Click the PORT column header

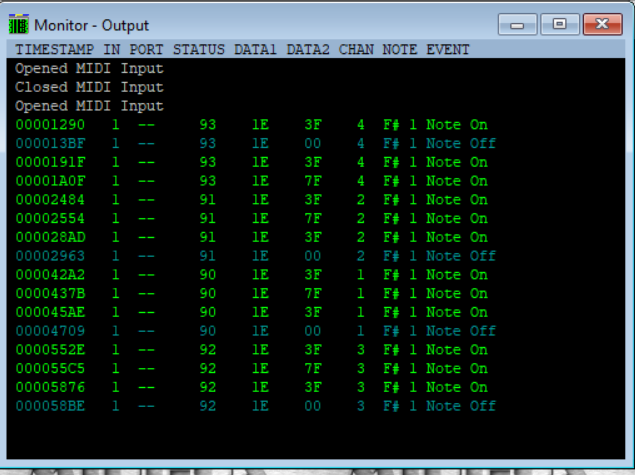pyautogui.click(x=146, y=49)
